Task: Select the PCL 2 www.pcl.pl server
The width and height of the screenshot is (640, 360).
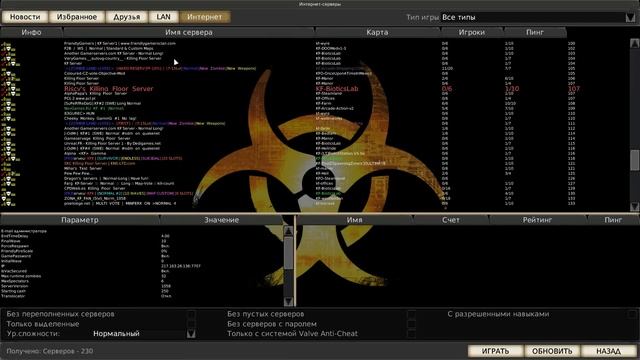Action: 314,98
